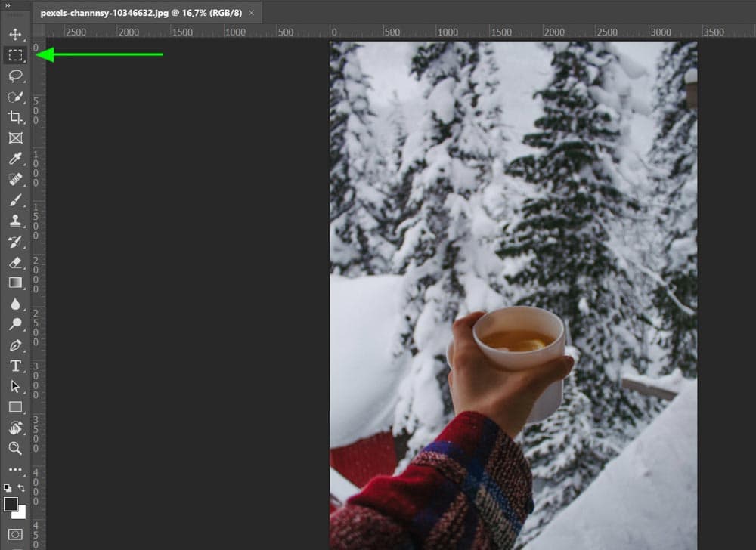
Task: Select the Rectangular Marquee tool
Action: click(x=15, y=55)
